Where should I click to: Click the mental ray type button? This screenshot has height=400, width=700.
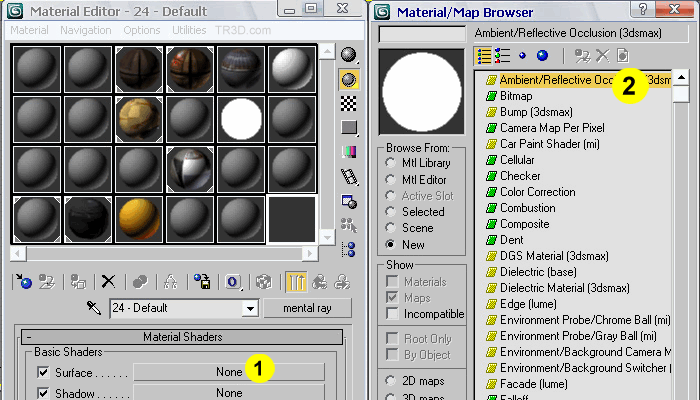tap(307, 308)
